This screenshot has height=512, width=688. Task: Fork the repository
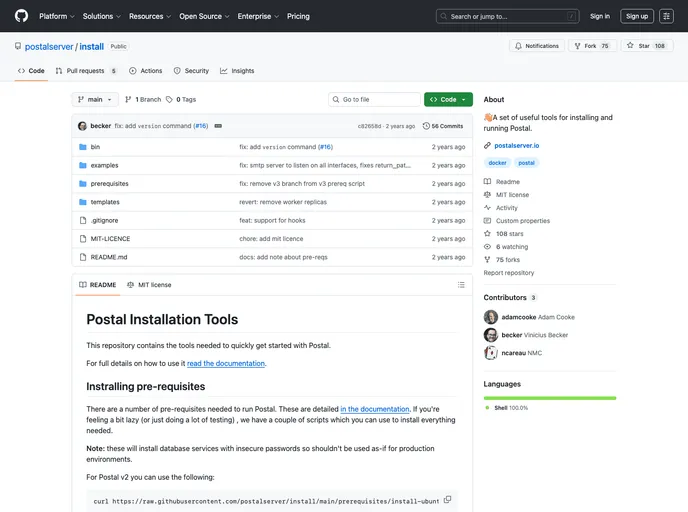click(x=592, y=46)
